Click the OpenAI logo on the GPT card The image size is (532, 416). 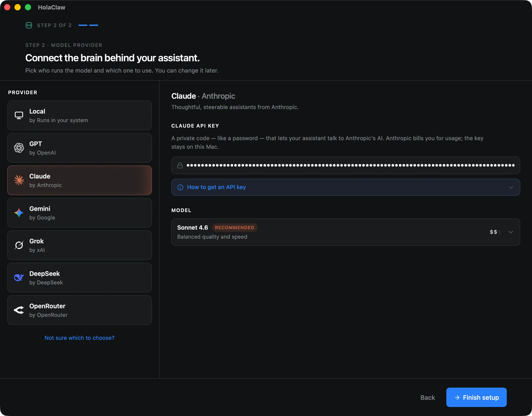tap(19, 148)
